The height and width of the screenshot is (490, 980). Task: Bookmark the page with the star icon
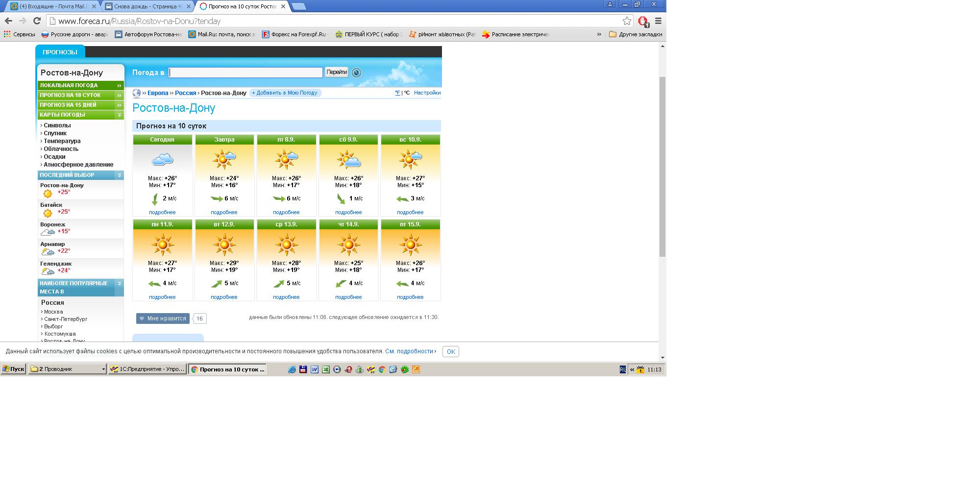coord(627,21)
